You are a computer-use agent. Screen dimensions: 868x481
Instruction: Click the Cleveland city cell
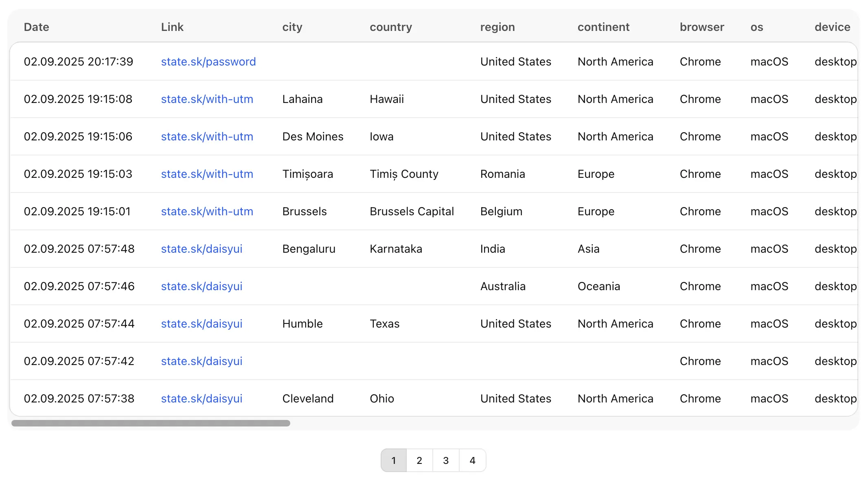[308, 398]
